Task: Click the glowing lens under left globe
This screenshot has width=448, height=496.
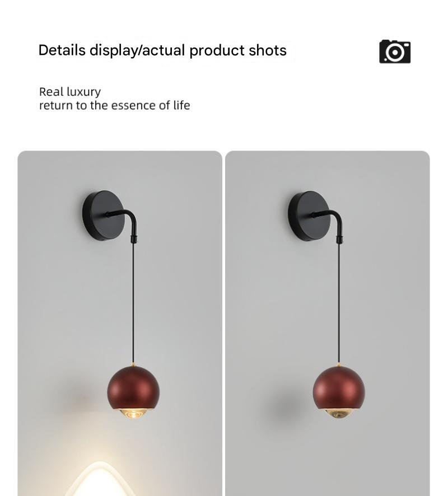Action: coord(134,414)
